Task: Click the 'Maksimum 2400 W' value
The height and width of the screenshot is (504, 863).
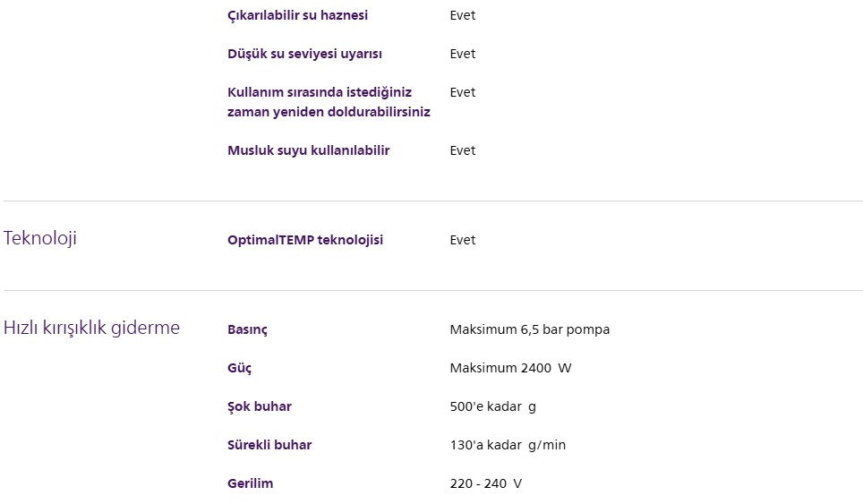Action: coord(510,368)
